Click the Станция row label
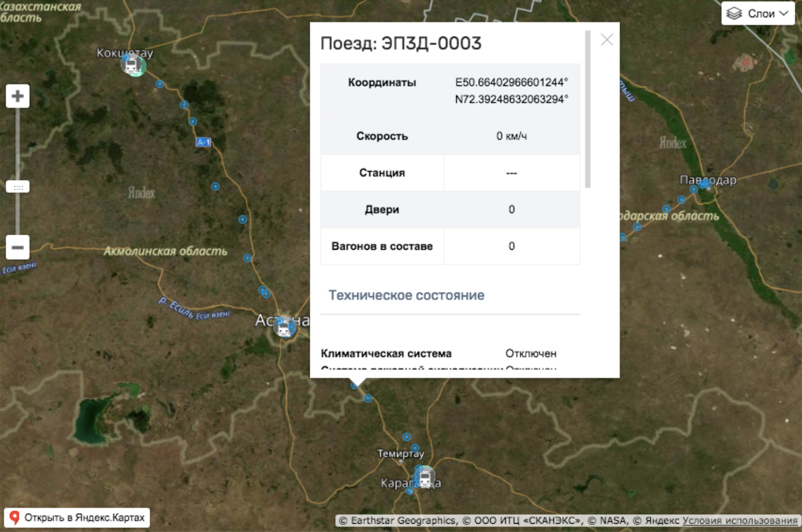Viewport: 802px width, 532px height. pyautogui.click(x=382, y=173)
